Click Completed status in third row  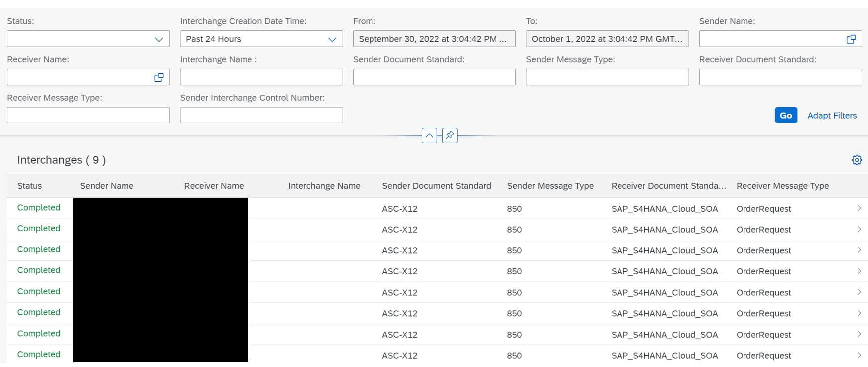click(x=39, y=249)
